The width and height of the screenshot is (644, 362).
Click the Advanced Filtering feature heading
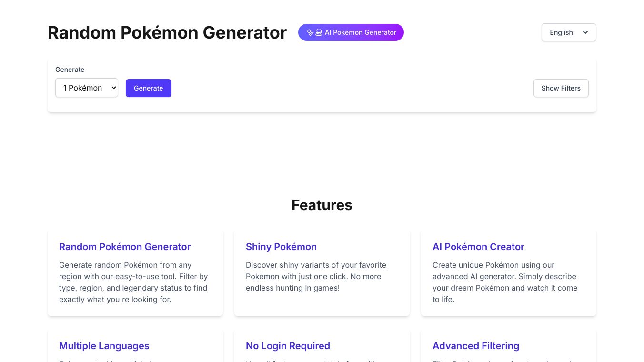pos(476,346)
